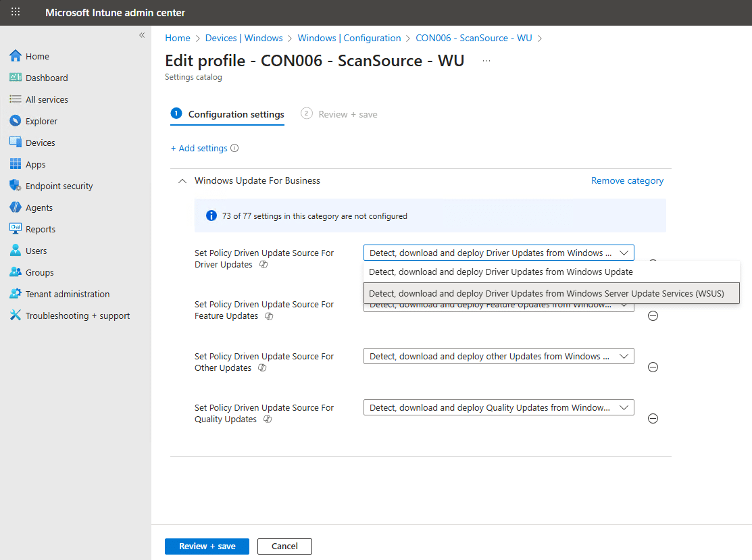
Task: Click the Remove category link
Action: (627, 181)
